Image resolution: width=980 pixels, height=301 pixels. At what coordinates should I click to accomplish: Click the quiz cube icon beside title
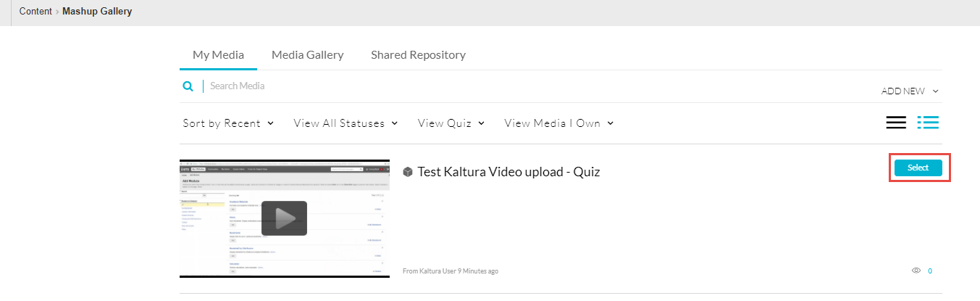[408, 173]
